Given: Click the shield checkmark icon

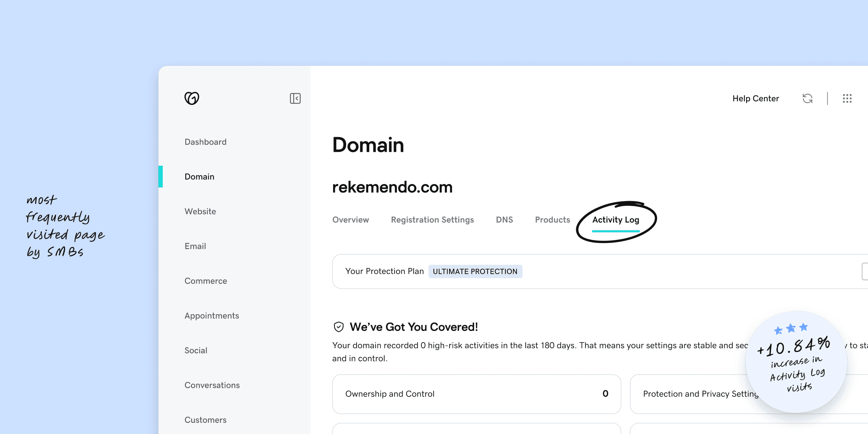Looking at the screenshot, I should [x=339, y=327].
